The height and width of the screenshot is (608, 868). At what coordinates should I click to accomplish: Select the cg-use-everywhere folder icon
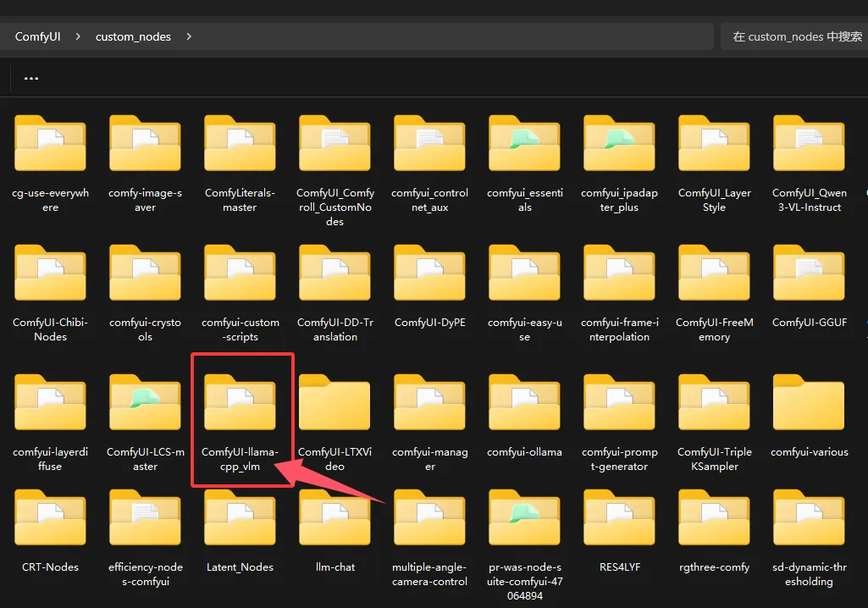click(50, 143)
